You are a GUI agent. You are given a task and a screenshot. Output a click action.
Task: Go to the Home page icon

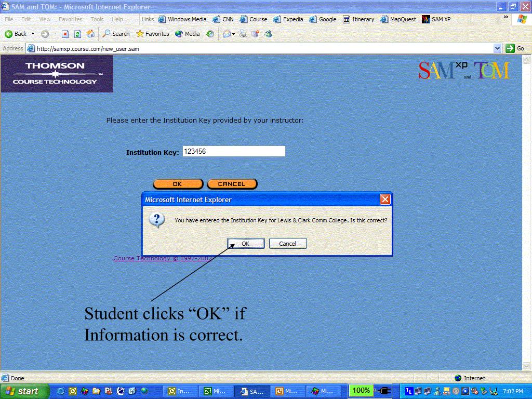point(90,34)
